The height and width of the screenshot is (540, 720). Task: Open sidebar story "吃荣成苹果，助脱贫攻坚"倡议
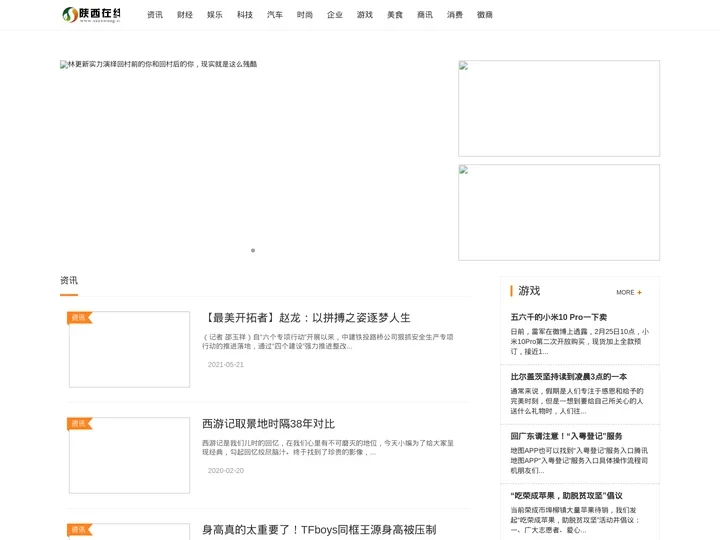[566, 496]
